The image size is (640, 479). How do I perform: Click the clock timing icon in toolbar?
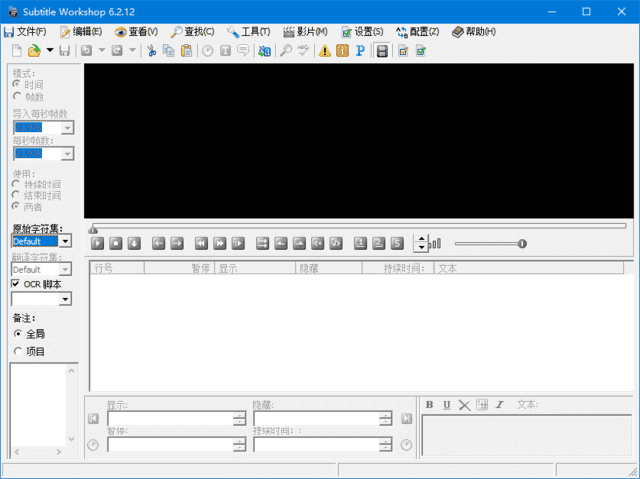[208, 51]
